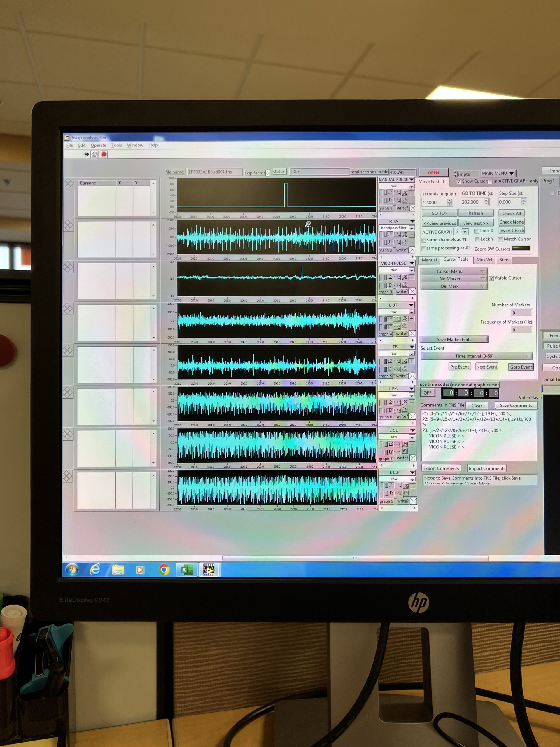Toggle the use time codes OFF switch
This screenshot has height=747, width=560.
[x=427, y=393]
